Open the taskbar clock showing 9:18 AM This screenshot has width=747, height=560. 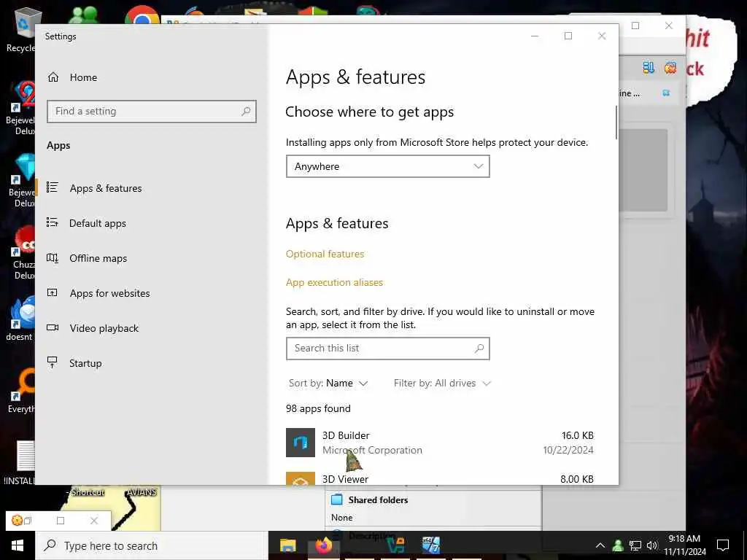pyautogui.click(x=685, y=545)
